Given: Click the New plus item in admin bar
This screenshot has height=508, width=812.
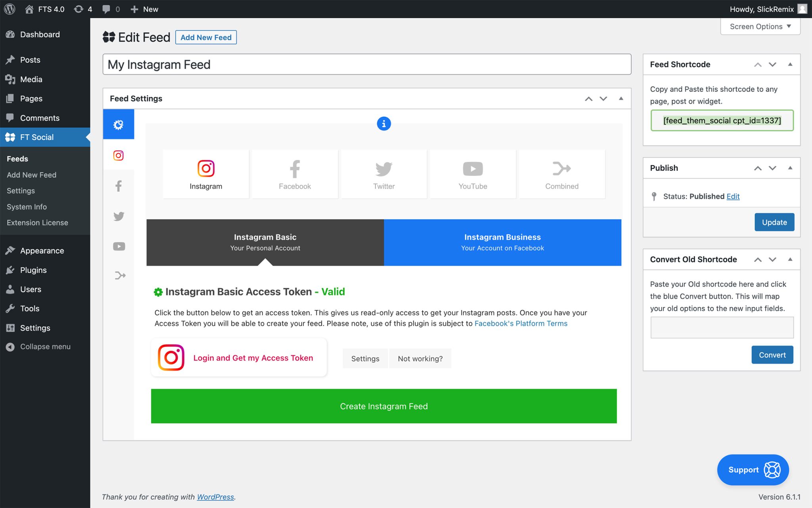Looking at the screenshot, I should 144,9.
